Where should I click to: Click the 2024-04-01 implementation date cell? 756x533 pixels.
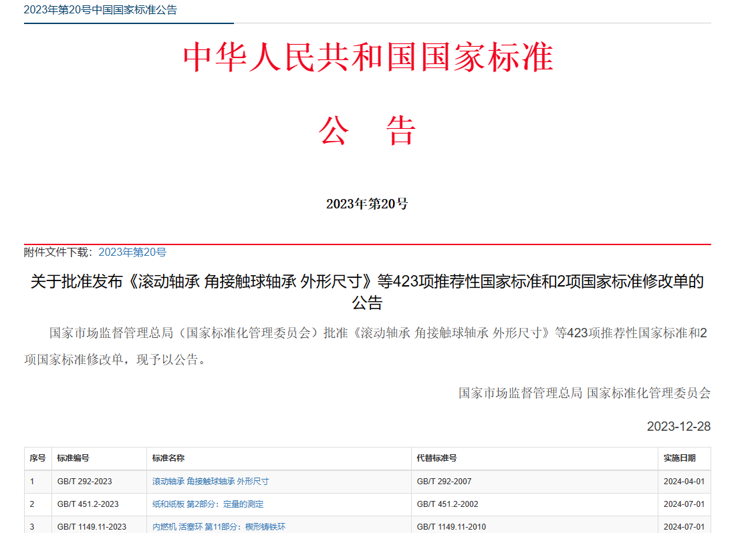[x=684, y=481]
